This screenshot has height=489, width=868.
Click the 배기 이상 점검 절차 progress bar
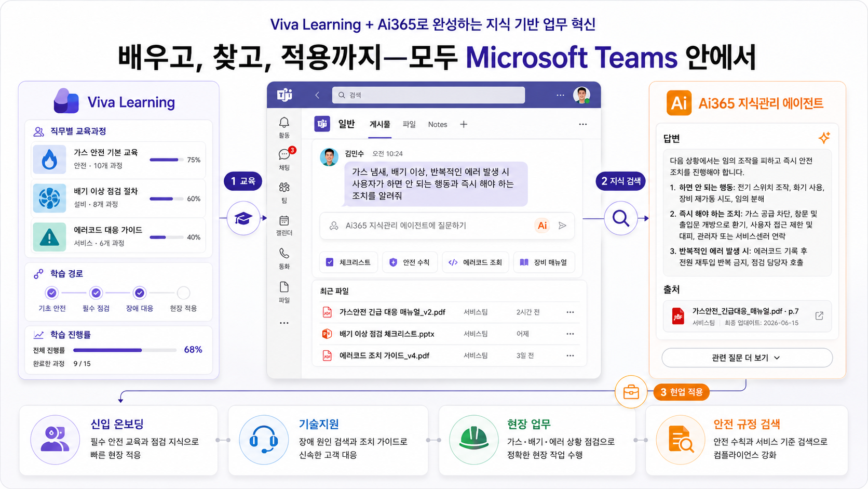pyautogui.click(x=167, y=199)
